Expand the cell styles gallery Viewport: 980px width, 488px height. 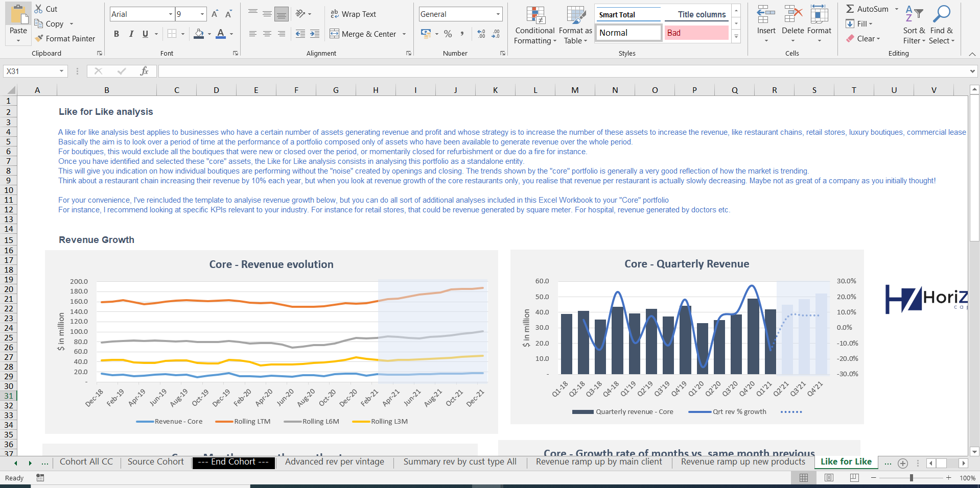click(x=736, y=36)
